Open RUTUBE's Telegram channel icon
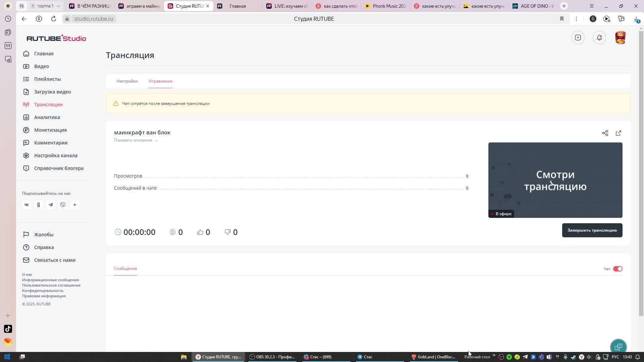 (51, 205)
